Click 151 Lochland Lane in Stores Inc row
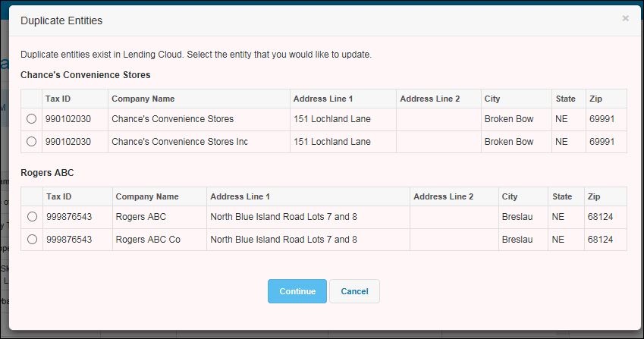 [331, 142]
